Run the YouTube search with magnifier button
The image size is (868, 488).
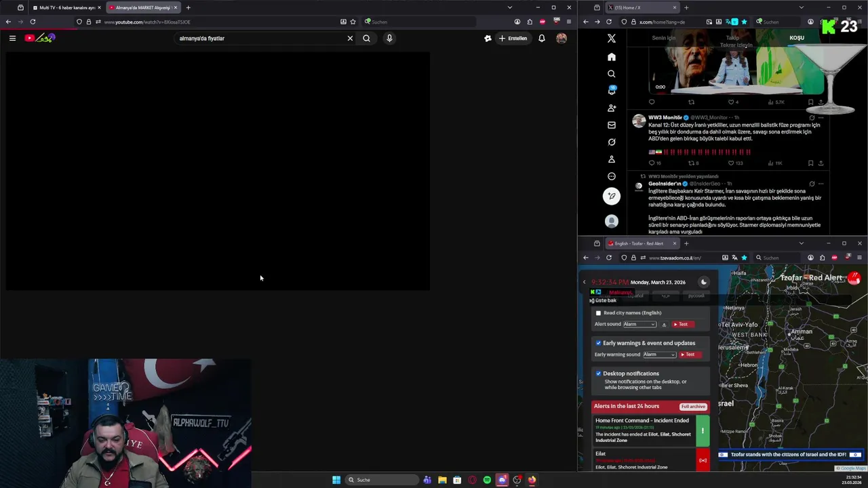(x=366, y=39)
